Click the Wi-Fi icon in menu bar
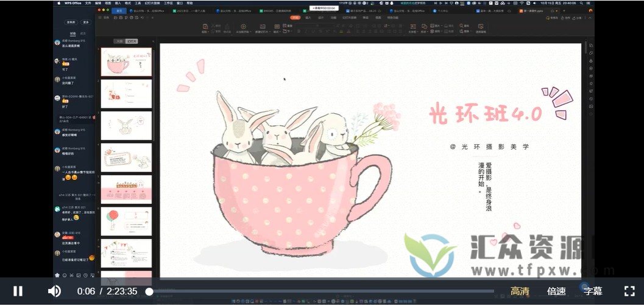This screenshot has width=644, height=306. [x=522, y=3]
